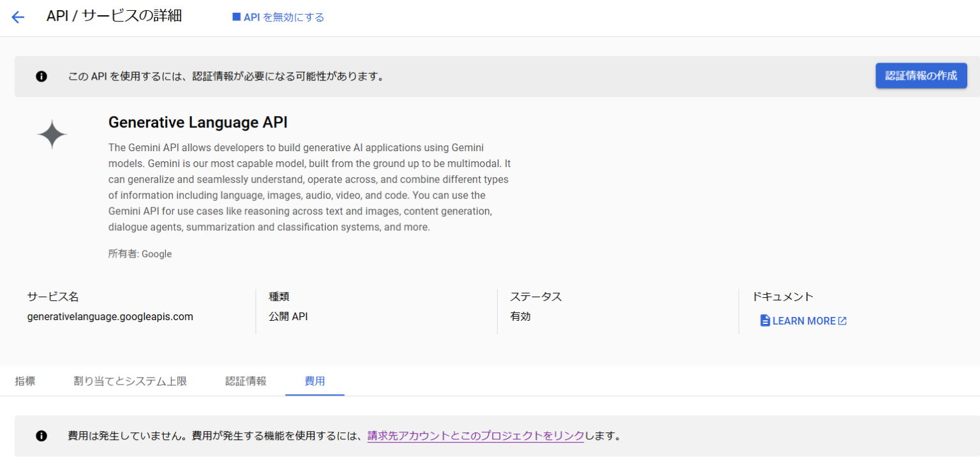The image size is (980, 470).
Task: Click the stop square icon before API を無効にする
Action: (235, 17)
